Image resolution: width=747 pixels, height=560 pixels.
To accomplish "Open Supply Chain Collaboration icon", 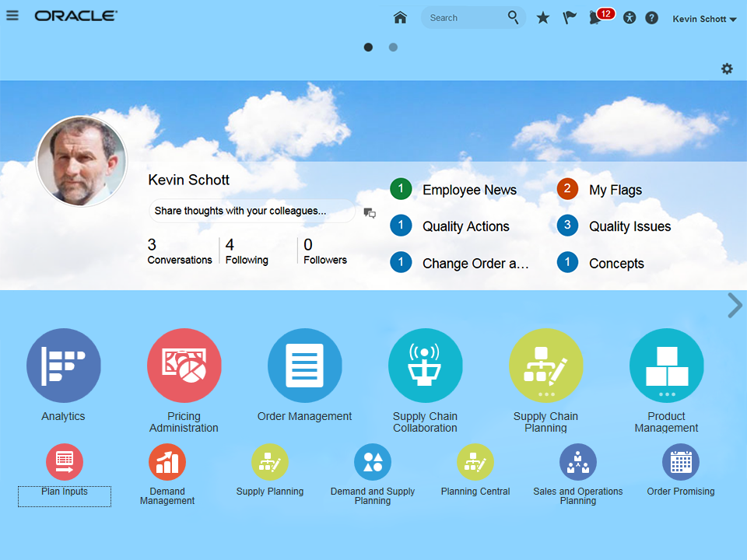I will point(425,366).
